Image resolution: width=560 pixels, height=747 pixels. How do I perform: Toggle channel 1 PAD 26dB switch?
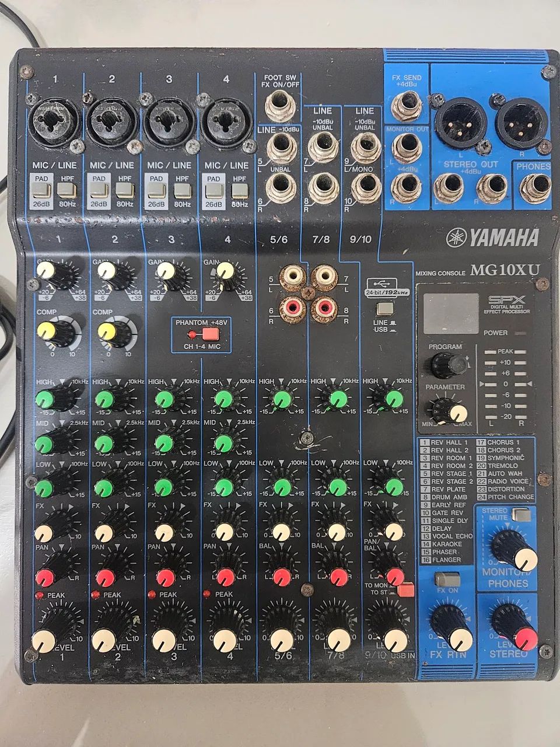click(43, 190)
